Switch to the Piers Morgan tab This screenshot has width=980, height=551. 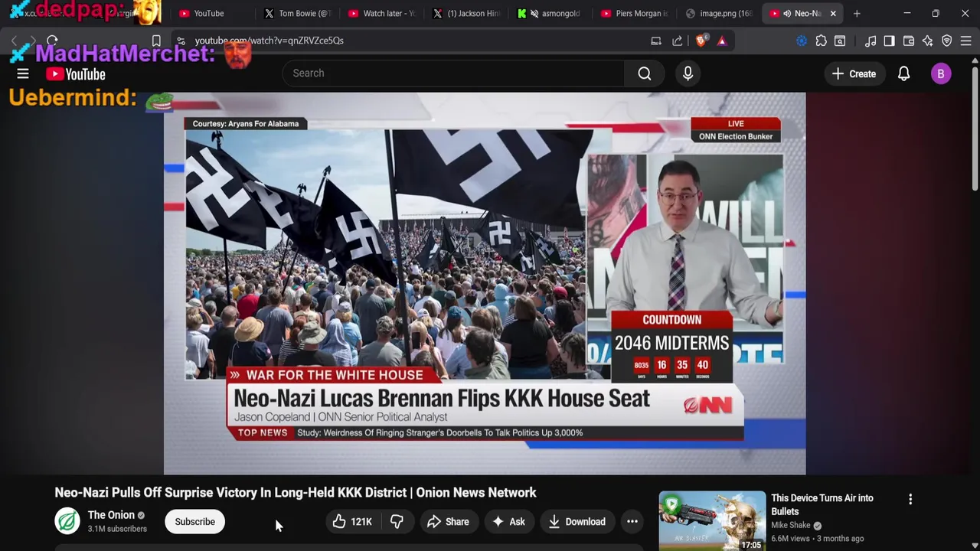coord(634,13)
